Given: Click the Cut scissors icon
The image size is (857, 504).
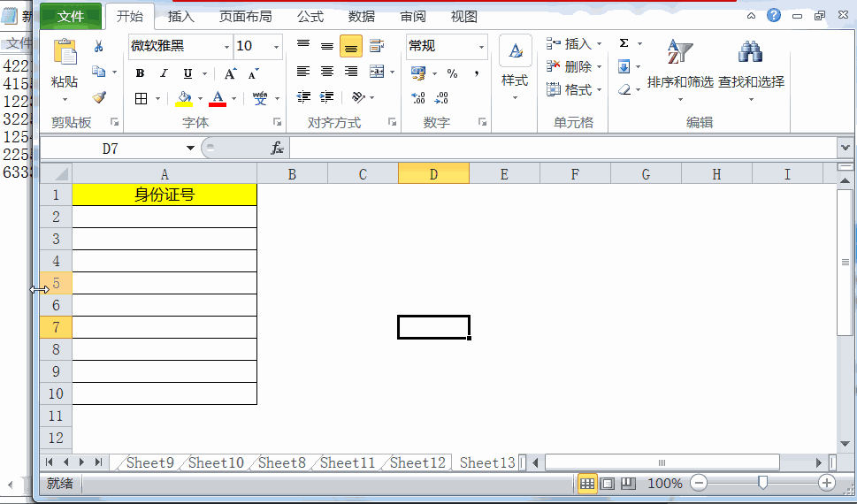Looking at the screenshot, I should click(98, 46).
